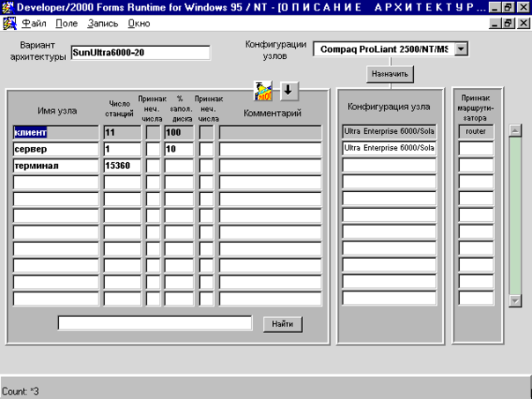Click the down arrow button above Комментарий
This screenshot has width=532, height=399.
[x=289, y=91]
